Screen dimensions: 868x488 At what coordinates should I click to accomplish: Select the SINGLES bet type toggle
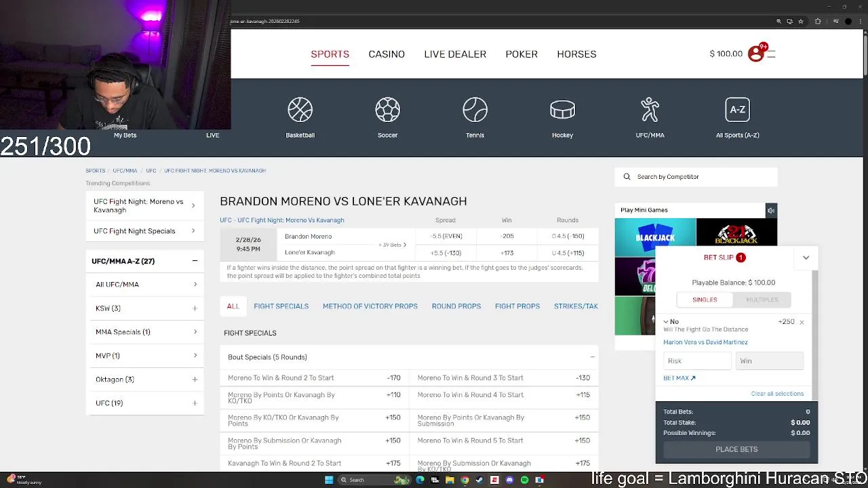(x=705, y=300)
